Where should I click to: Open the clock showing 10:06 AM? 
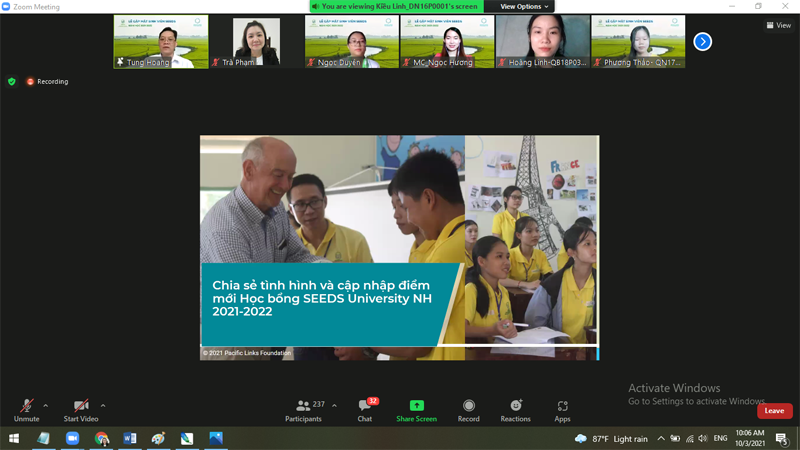pyautogui.click(x=750, y=438)
